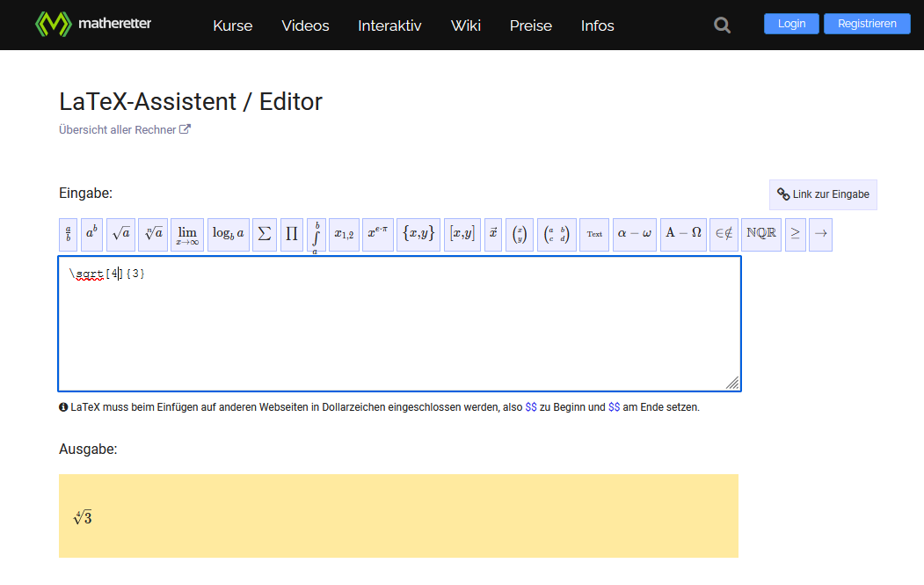Insert a fraction a/b template
The image size is (924, 585).
(x=69, y=234)
